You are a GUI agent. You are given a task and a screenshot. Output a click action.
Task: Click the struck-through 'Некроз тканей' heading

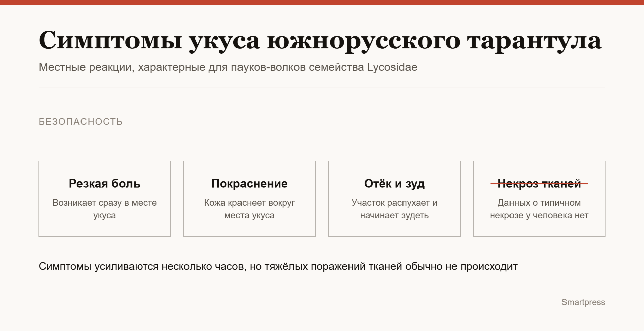tap(539, 184)
